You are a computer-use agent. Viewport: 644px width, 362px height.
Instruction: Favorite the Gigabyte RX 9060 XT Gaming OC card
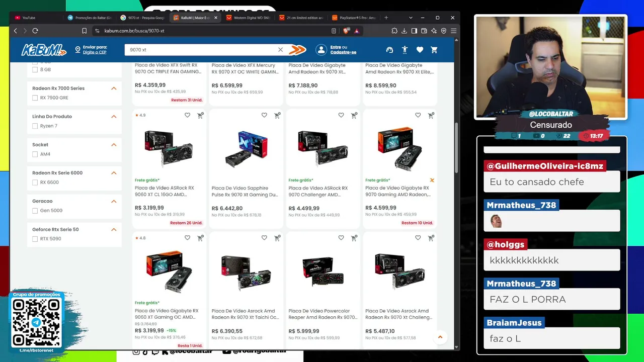(x=187, y=238)
